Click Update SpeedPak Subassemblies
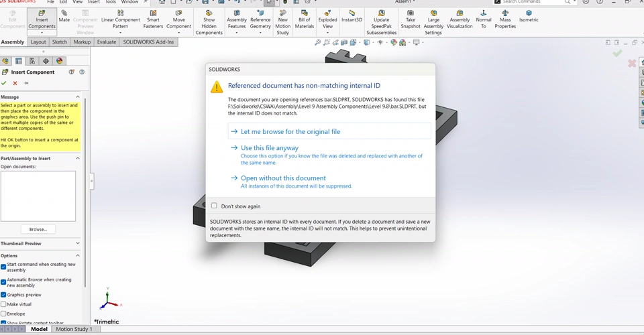The height and width of the screenshot is (335, 644). 381,23
